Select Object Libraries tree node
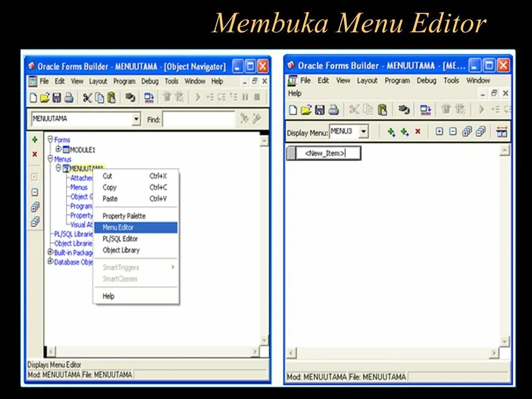532x399 pixels. [73, 244]
